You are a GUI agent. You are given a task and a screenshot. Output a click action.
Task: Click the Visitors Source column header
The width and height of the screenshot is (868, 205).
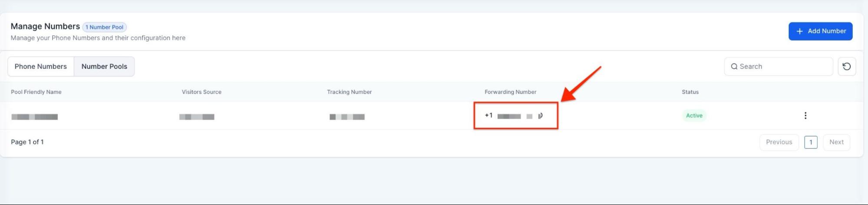201,92
